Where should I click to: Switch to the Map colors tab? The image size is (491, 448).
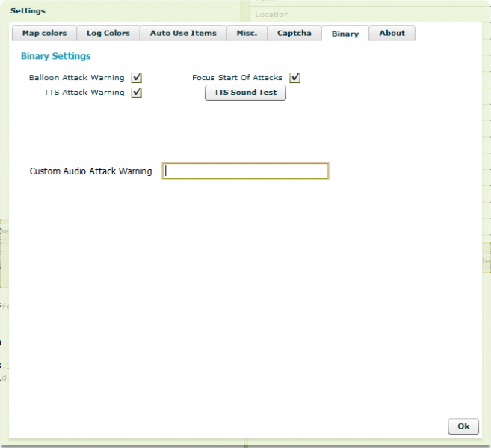click(x=44, y=34)
